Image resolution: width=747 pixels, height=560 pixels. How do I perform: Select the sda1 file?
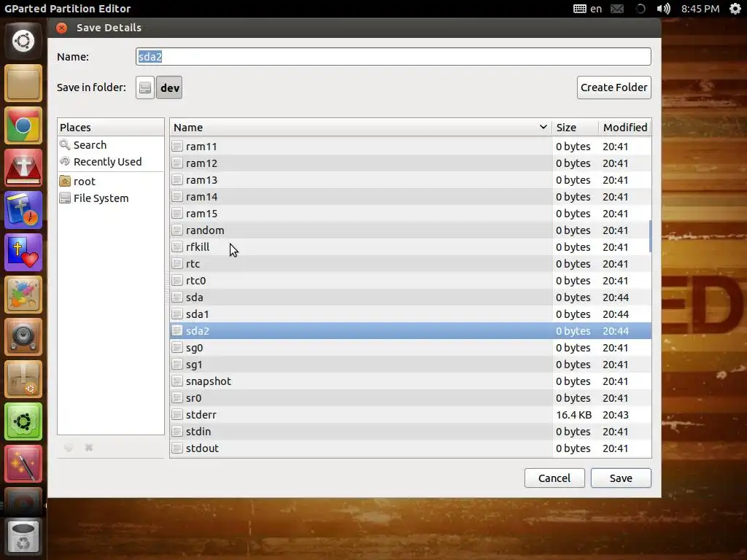coord(410,314)
